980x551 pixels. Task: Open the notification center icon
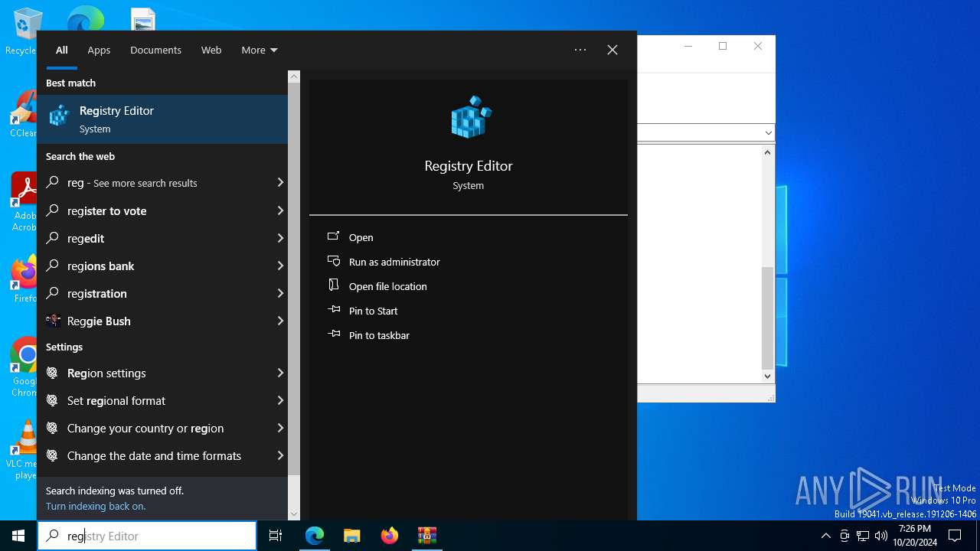click(x=955, y=536)
